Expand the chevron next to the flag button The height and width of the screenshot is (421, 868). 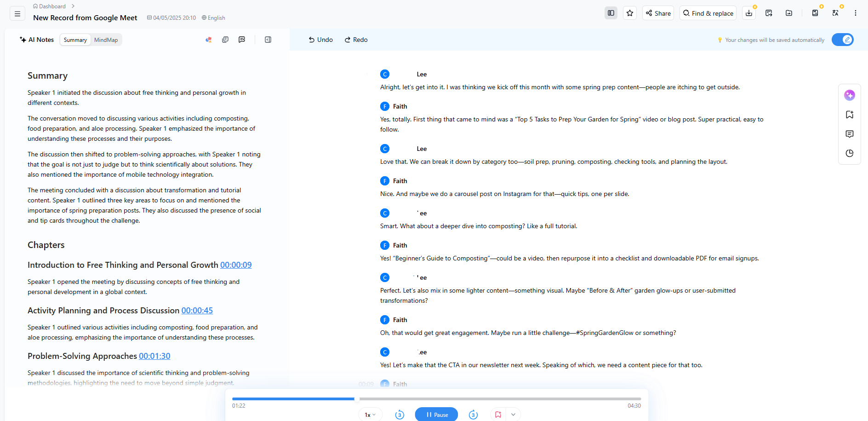coord(513,414)
